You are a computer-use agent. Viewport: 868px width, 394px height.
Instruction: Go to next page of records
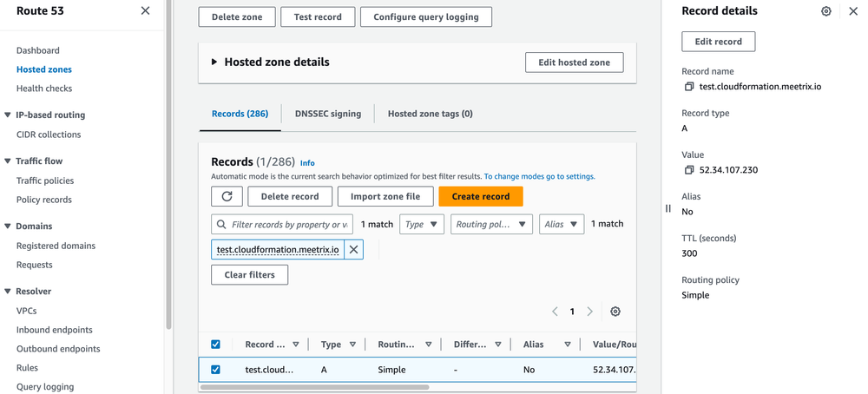(590, 312)
